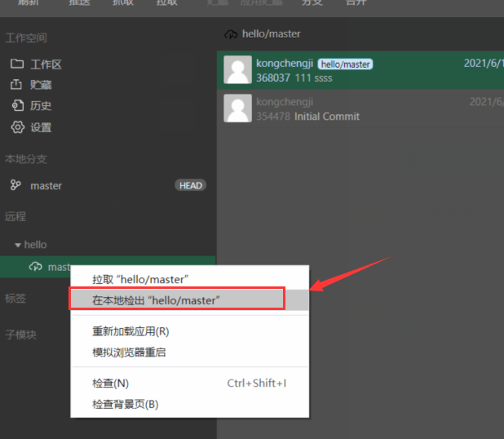Click the 本地分支 section header
The image size is (504, 439).
click(x=26, y=159)
